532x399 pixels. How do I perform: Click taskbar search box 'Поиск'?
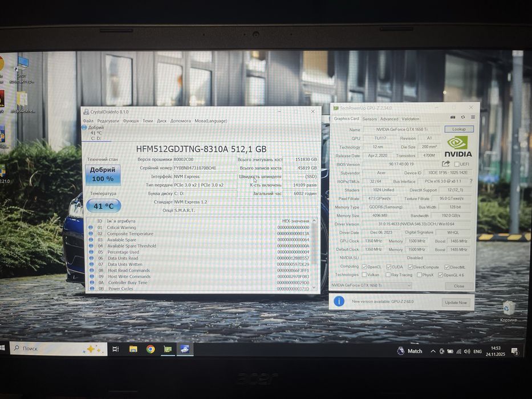pos(58,348)
